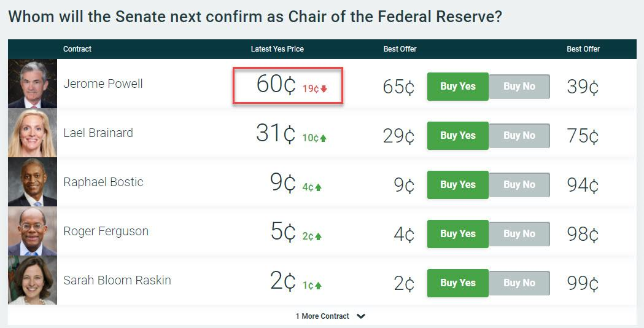Click the Latest Yes Price column header
Screen dimensions: 644x328
tap(277, 49)
